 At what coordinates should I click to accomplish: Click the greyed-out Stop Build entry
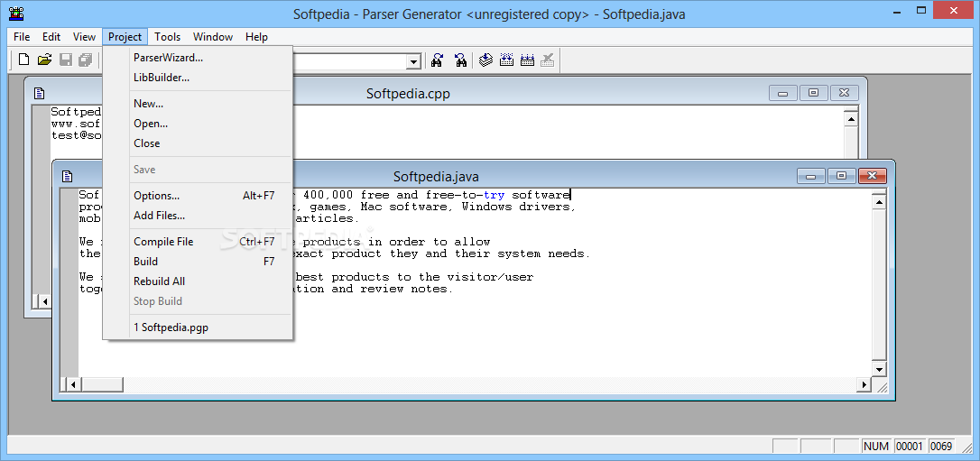click(x=199, y=301)
